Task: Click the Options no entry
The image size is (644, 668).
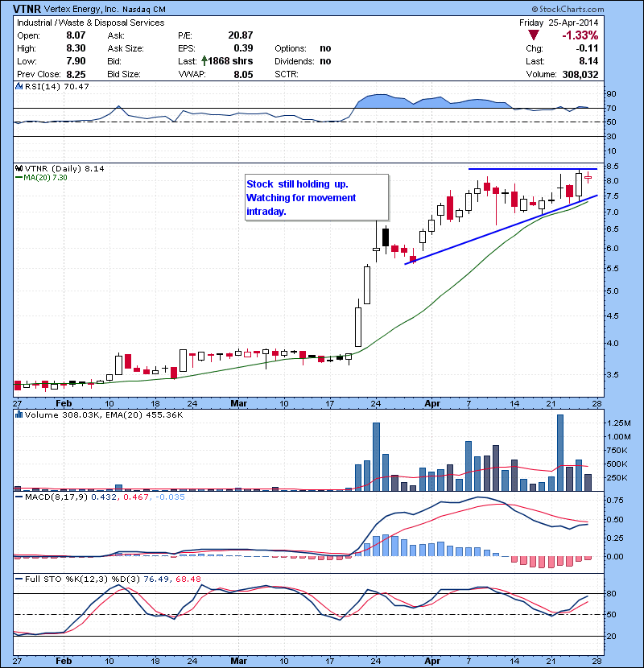Action: pyautogui.click(x=303, y=48)
